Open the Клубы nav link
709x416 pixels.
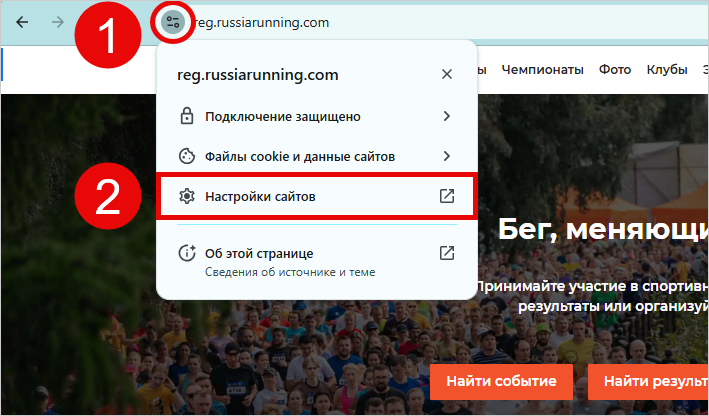coord(667,70)
